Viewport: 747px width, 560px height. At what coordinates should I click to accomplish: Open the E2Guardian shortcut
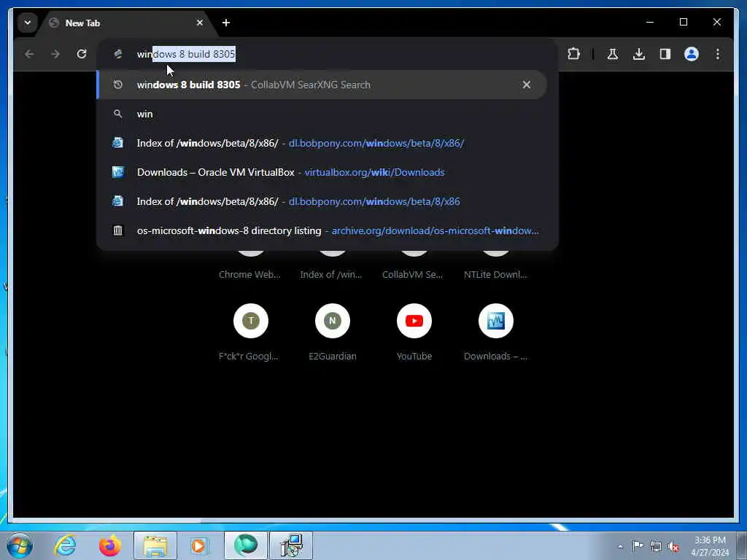pos(332,332)
